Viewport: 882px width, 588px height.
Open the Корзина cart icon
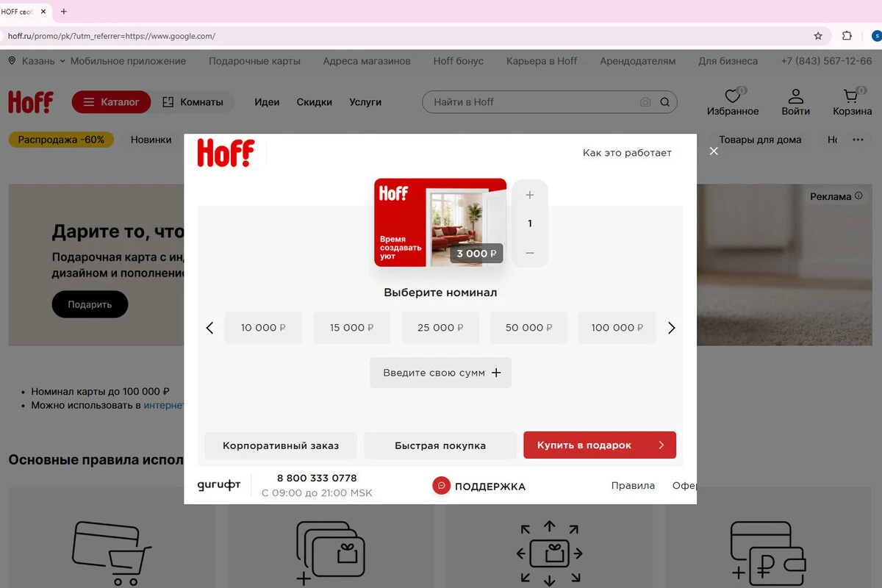851,96
